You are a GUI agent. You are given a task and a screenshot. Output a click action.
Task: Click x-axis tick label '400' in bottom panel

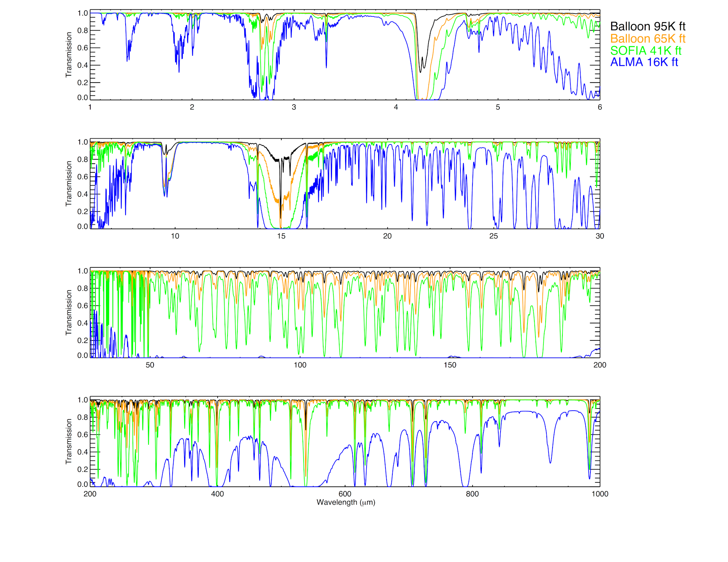217,494
